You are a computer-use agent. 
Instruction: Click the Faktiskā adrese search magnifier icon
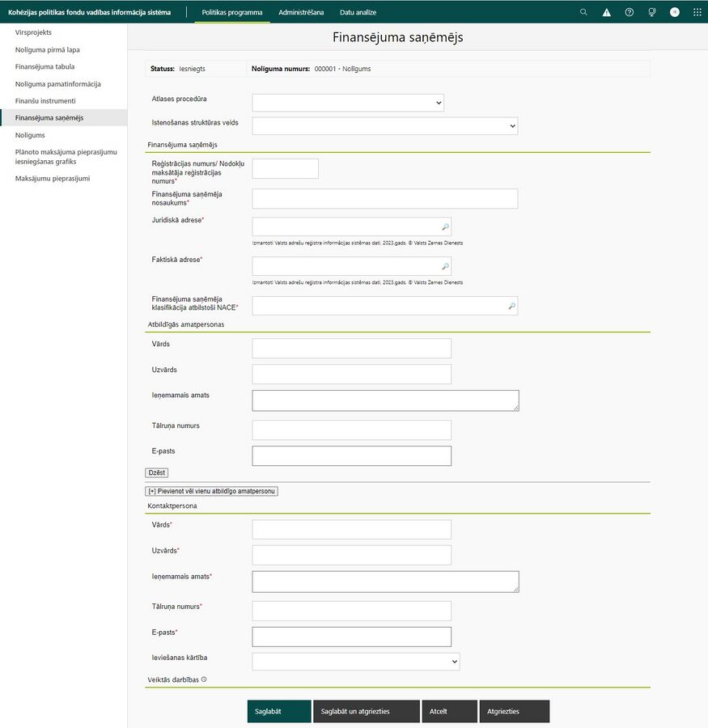(445, 266)
